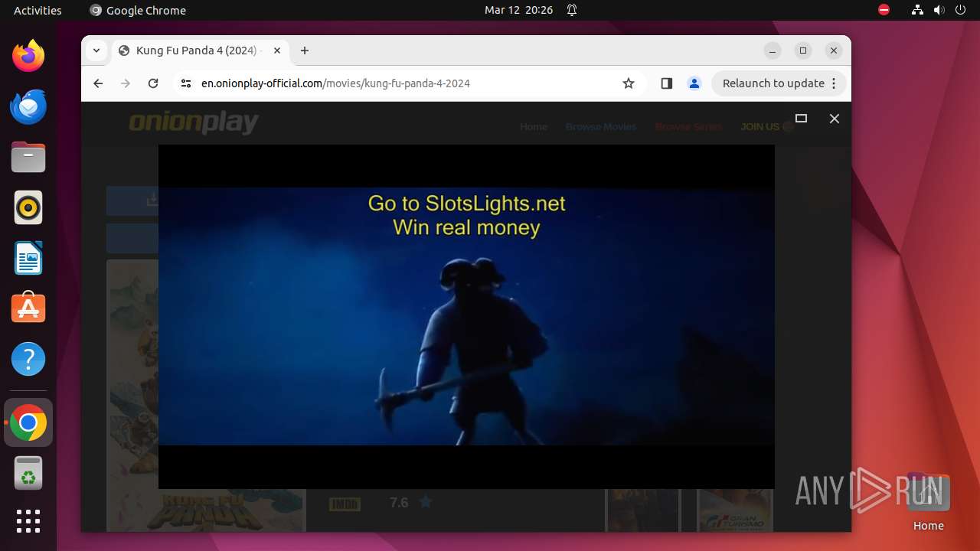Click the rating star icon beside 7.6

point(426,502)
